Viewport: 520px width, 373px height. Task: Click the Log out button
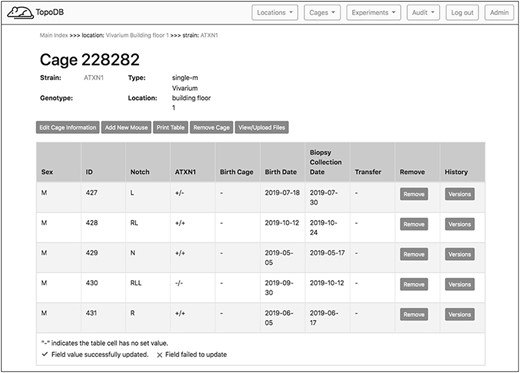pos(462,13)
